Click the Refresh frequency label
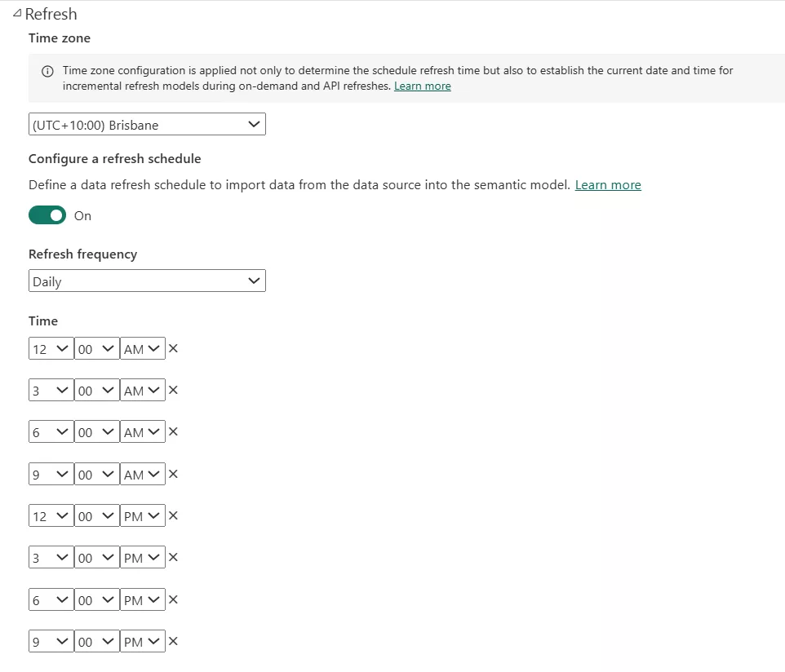 coord(82,254)
